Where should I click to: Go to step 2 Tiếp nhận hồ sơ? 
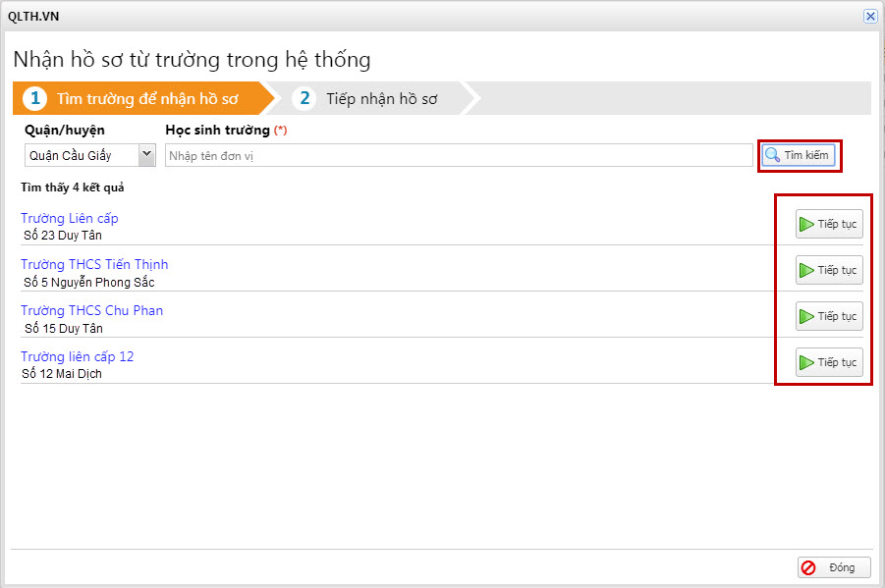381,98
